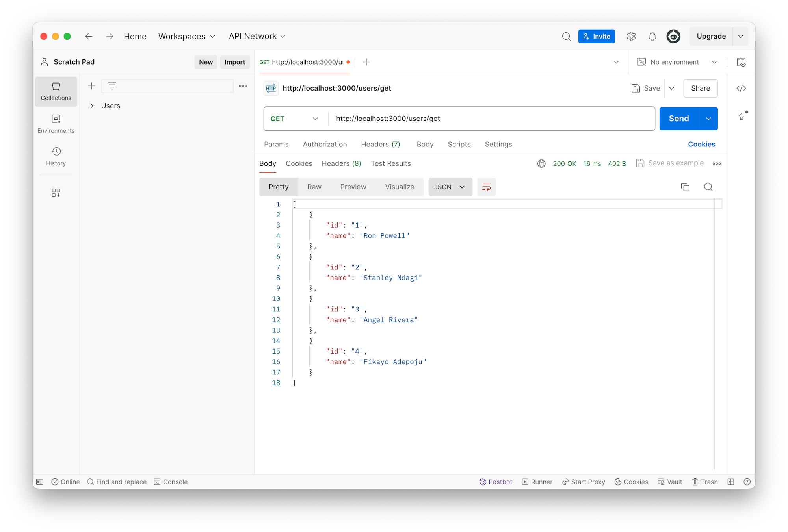Toggle line wrapping in response viewer
The height and width of the screenshot is (532, 788).
[487, 187]
